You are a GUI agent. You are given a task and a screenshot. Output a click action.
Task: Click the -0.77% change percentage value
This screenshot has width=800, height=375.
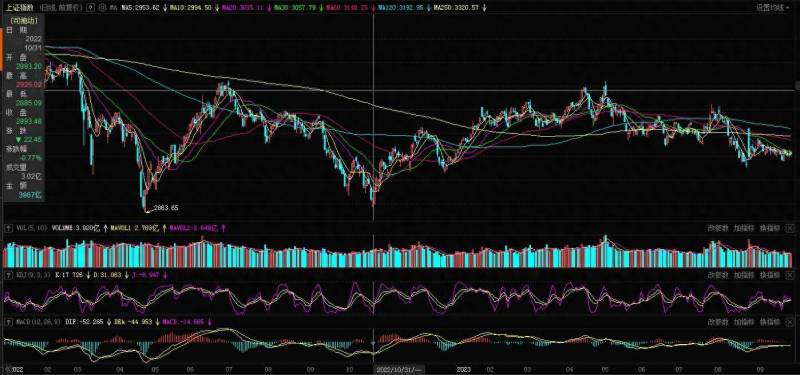(32, 158)
